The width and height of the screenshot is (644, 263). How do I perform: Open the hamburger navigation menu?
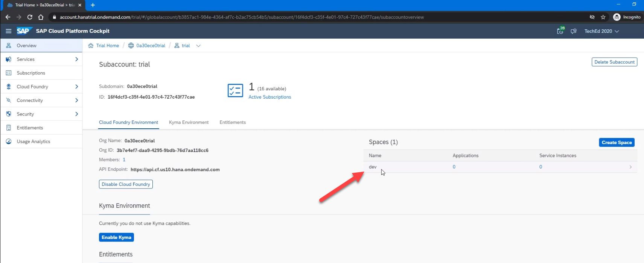8,31
